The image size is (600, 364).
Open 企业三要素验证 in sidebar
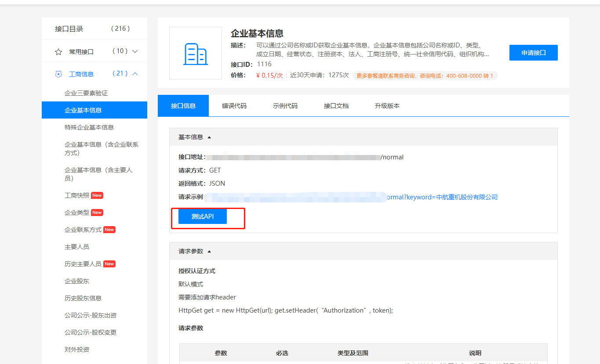[86, 93]
